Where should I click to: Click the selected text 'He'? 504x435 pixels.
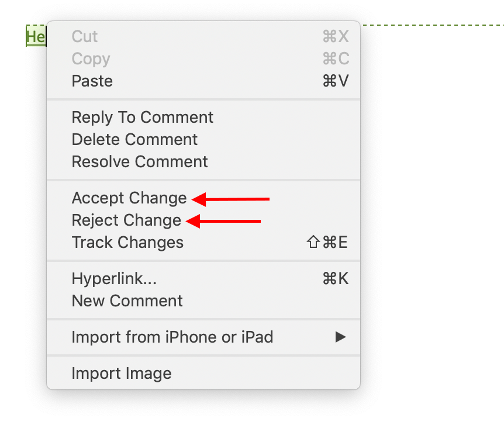[x=35, y=36]
